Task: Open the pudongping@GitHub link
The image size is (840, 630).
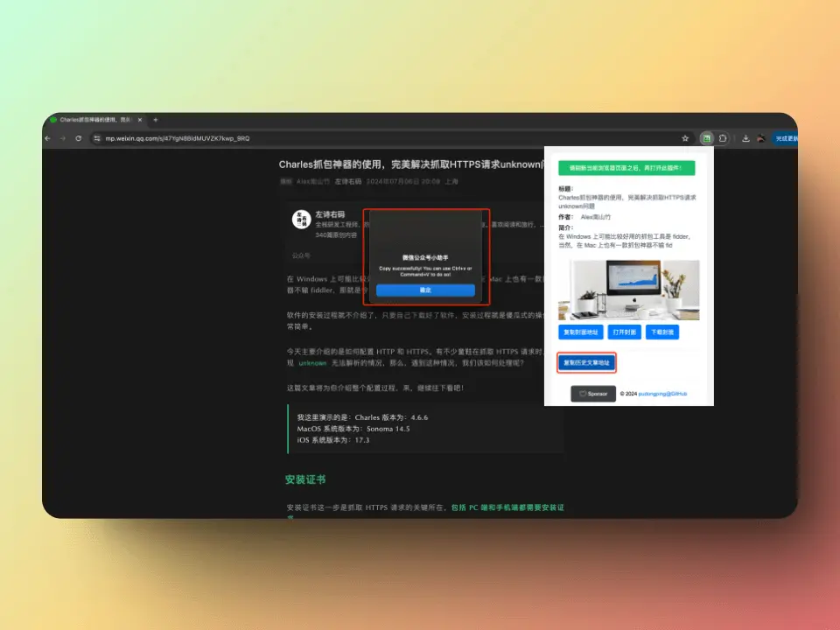Action: tap(662, 394)
